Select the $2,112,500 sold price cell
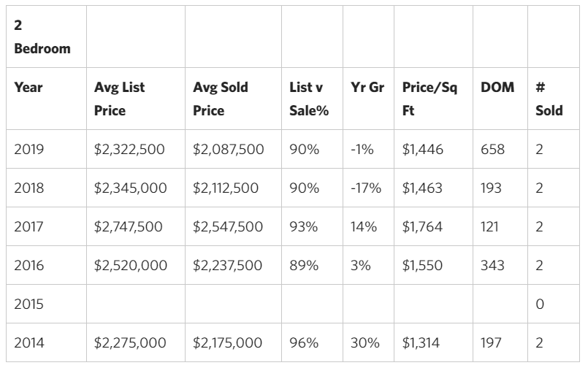 click(x=226, y=188)
